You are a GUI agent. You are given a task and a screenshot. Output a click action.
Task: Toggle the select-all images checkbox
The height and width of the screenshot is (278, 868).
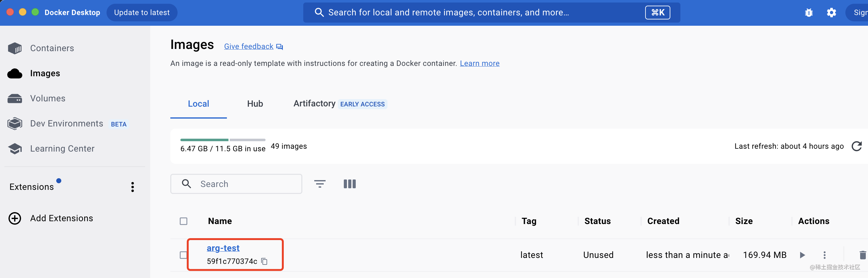pos(183,221)
